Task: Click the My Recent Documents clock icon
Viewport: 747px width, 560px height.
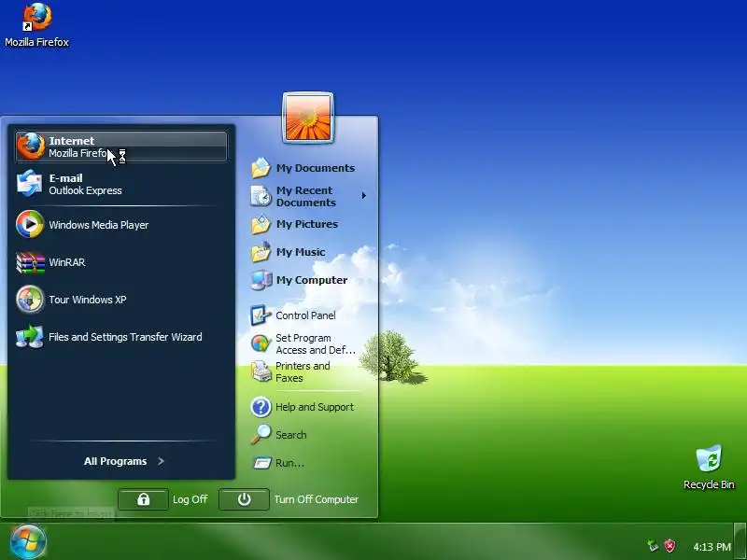Action: [261, 196]
